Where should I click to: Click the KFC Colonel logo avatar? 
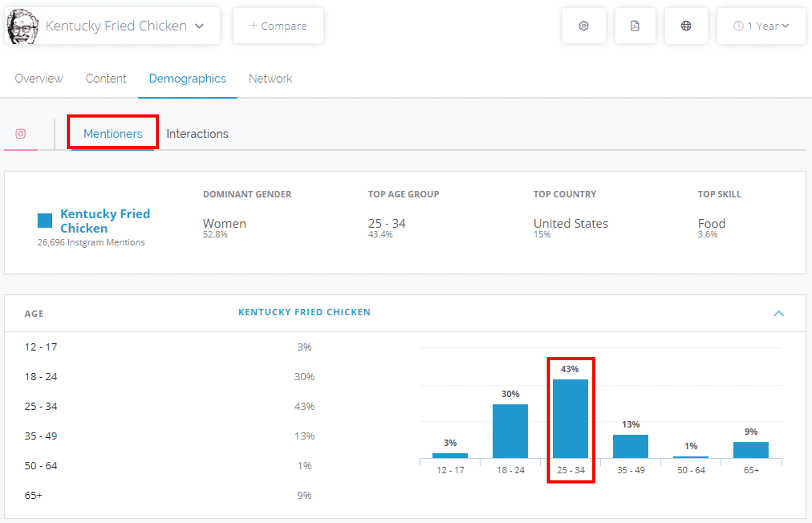(23, 26)
